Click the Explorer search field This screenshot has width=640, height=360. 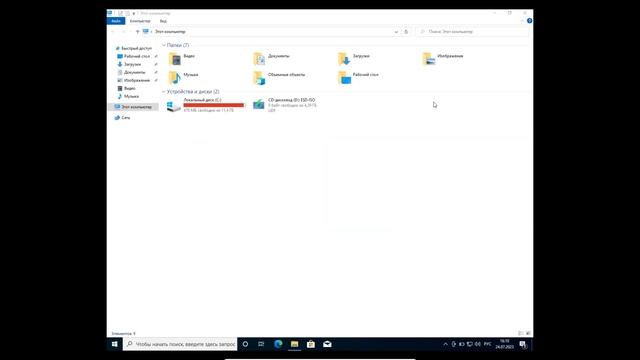[x=472, y=32]
